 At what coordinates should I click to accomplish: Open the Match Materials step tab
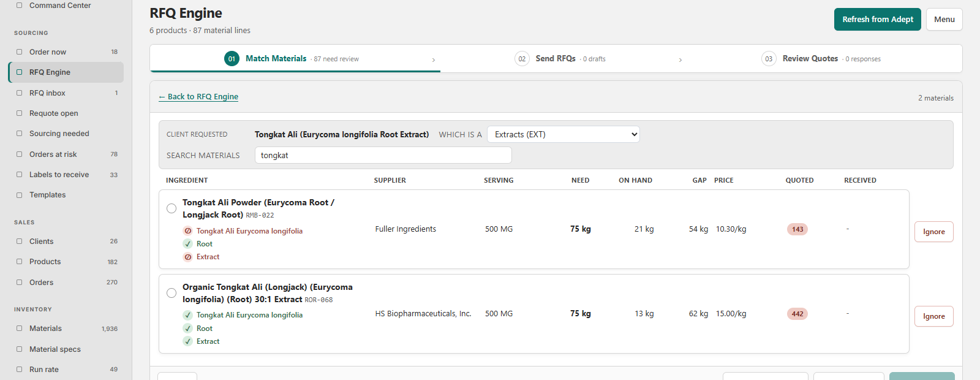click(295, 59)
